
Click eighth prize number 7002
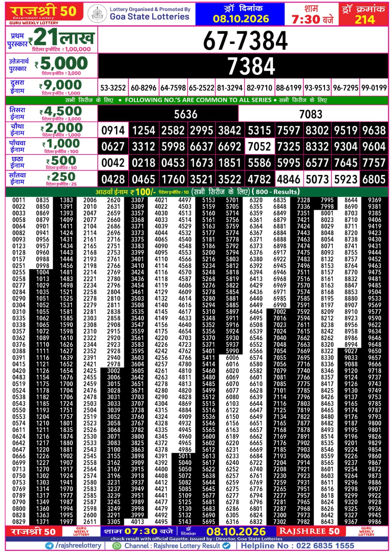coord(280,311)
